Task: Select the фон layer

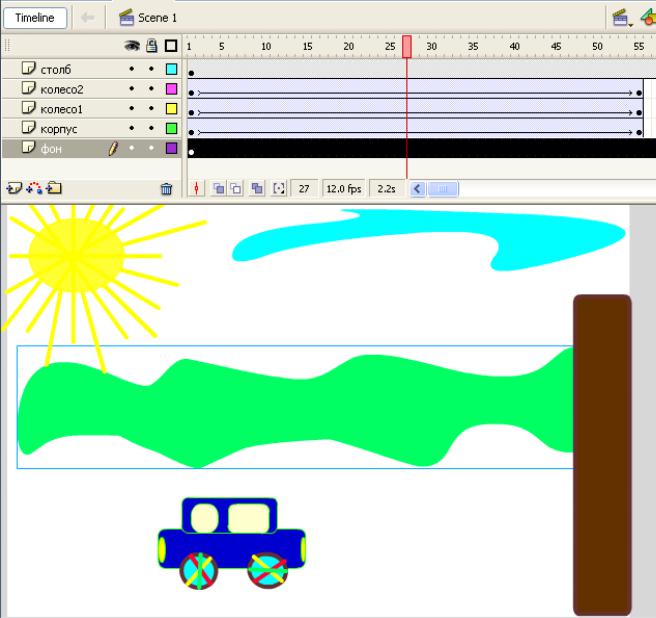Action: [x=51, y=149]
